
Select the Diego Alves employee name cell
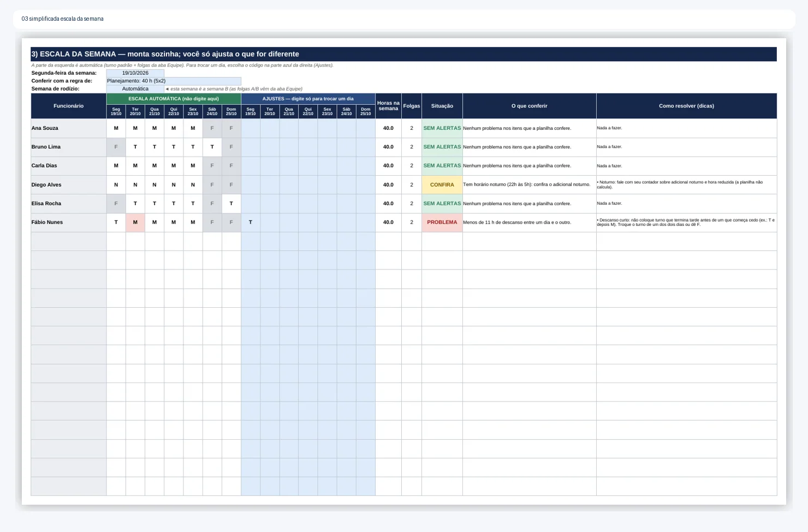point(69,185)
